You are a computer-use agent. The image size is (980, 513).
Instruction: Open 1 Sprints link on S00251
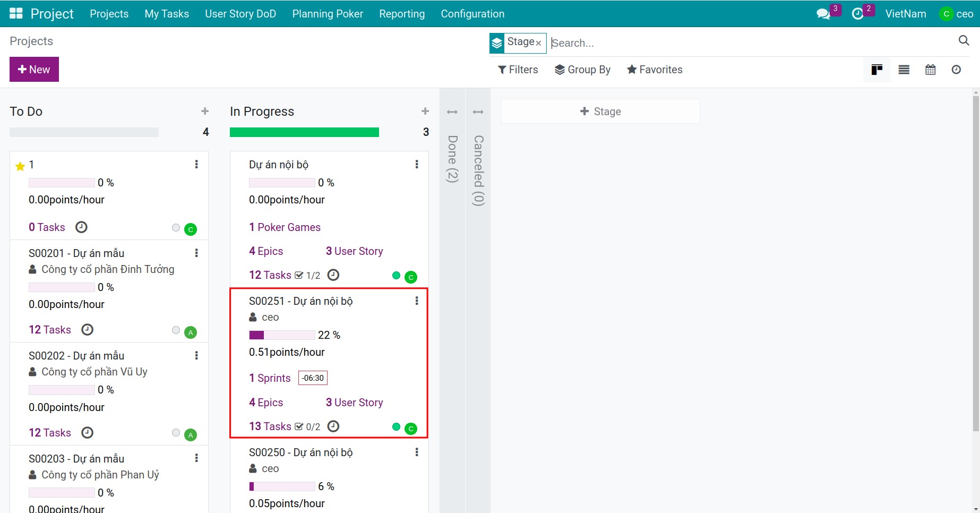coord(270,378)
